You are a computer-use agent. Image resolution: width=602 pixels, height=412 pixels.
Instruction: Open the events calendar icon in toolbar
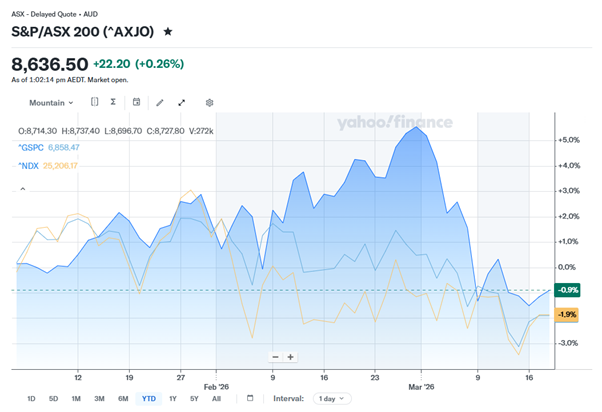tap(136, 102)
